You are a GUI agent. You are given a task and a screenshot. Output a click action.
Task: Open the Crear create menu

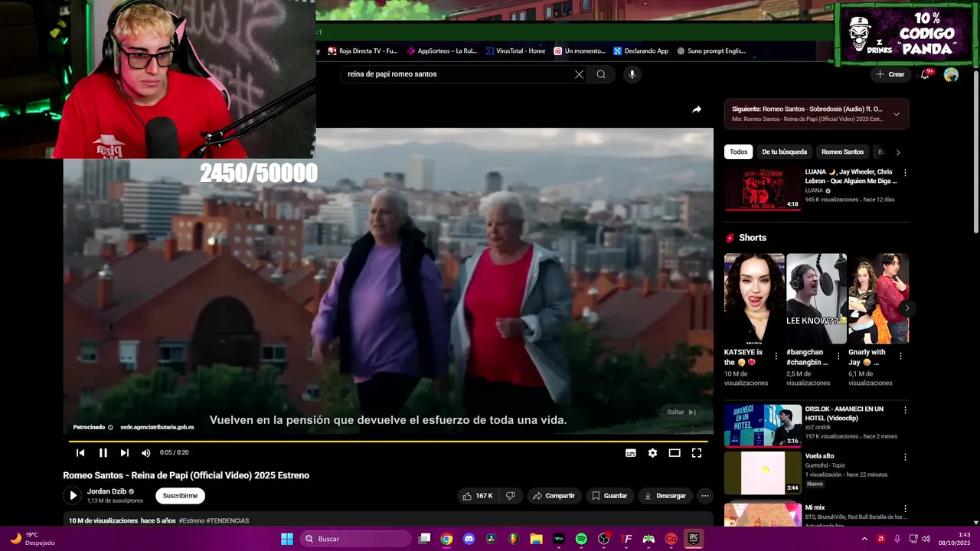pyautogui.click(x=890, y=74)
